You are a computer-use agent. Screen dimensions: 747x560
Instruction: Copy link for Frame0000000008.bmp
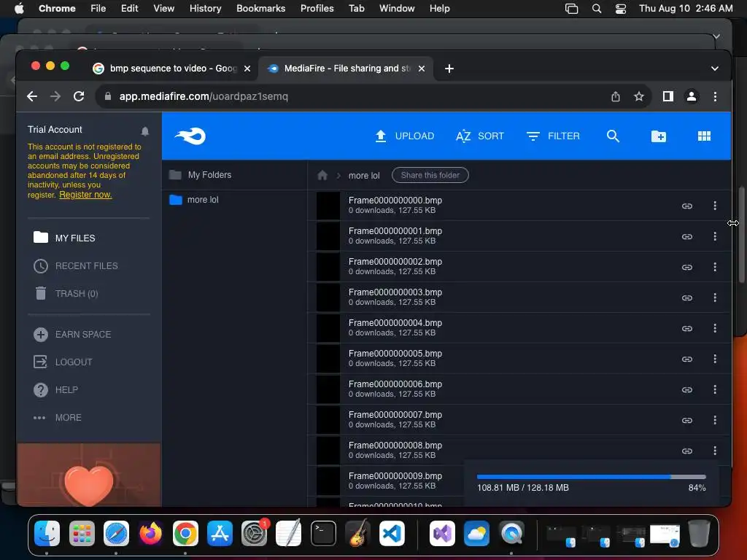[x=686, y=451]
